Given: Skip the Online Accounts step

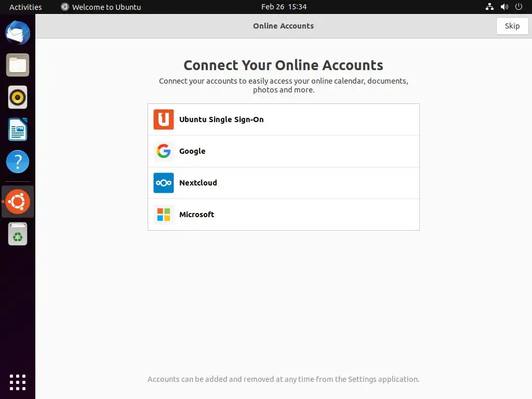Looking at the screenshot, I should click(x=512, y=26).
